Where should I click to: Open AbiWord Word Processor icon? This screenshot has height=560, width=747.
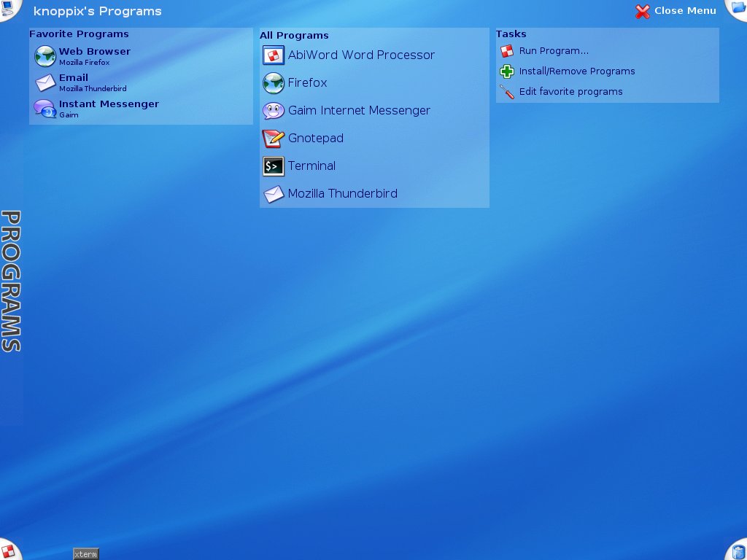(274, 55)
